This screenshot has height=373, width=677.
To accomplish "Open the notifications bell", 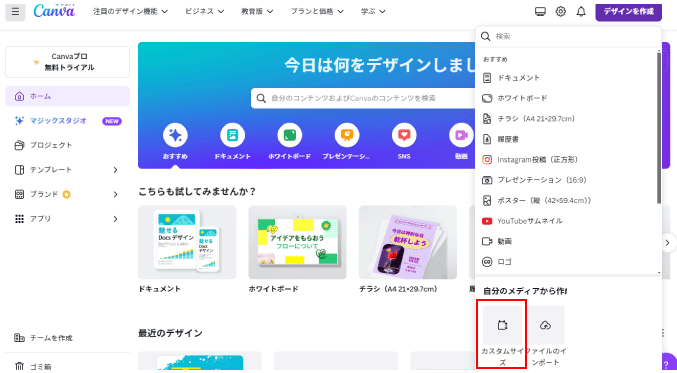I will [581, 12].
